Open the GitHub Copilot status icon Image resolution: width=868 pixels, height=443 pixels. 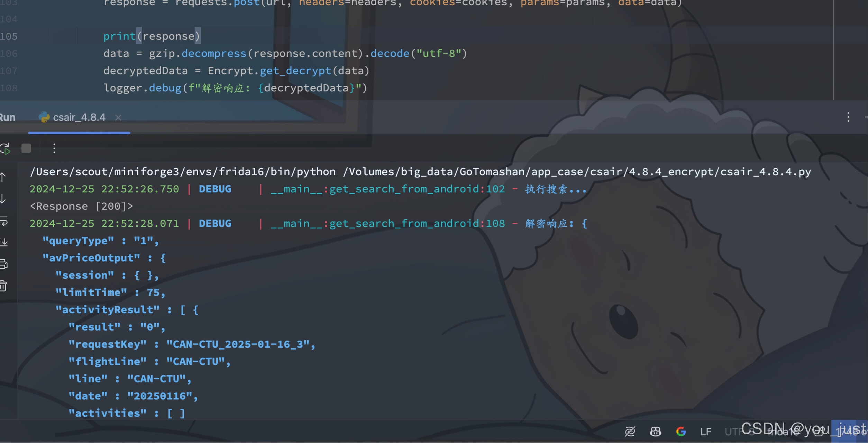(x=655, y=432)
